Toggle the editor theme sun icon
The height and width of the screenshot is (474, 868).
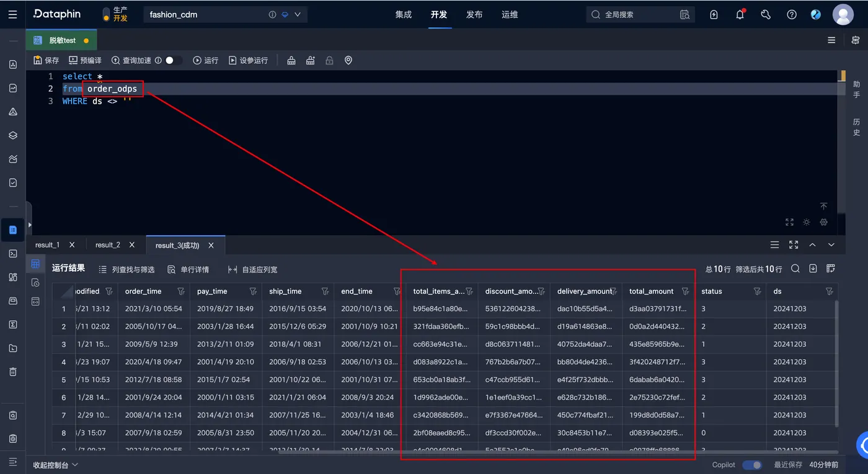click(807, 222)
